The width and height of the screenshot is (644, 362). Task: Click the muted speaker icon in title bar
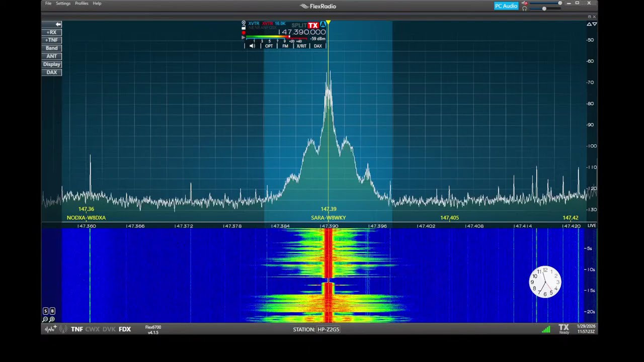pyautogui.click(x=525, y=3)
